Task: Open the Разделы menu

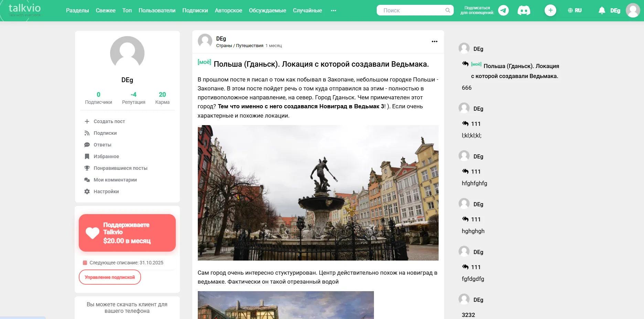Action: point(77,10)
